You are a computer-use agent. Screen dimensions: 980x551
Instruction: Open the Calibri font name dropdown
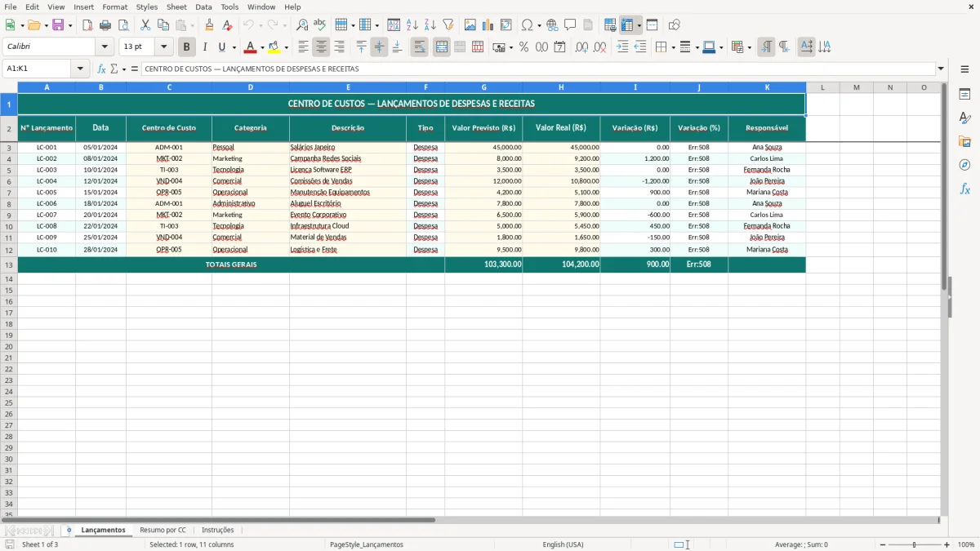click(105, 47)
